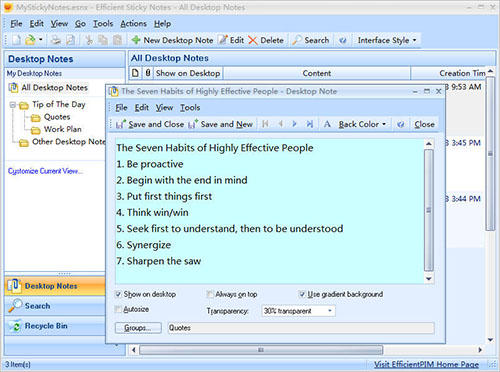Uncheck Use gradient background
Image resolution: width=500 pixels, height=372 pixels.
[x=302, y=294]
